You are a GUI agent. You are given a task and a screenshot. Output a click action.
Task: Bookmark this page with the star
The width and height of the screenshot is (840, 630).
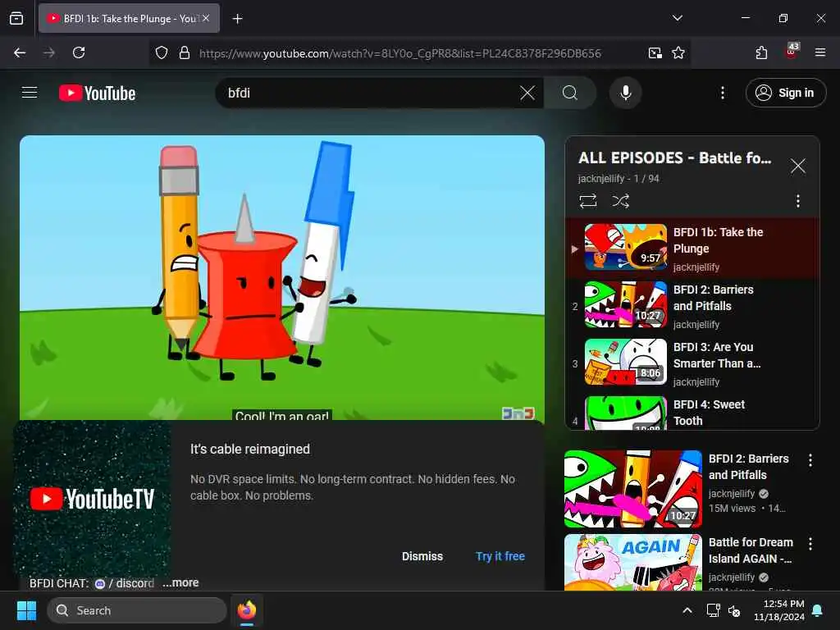678,52
